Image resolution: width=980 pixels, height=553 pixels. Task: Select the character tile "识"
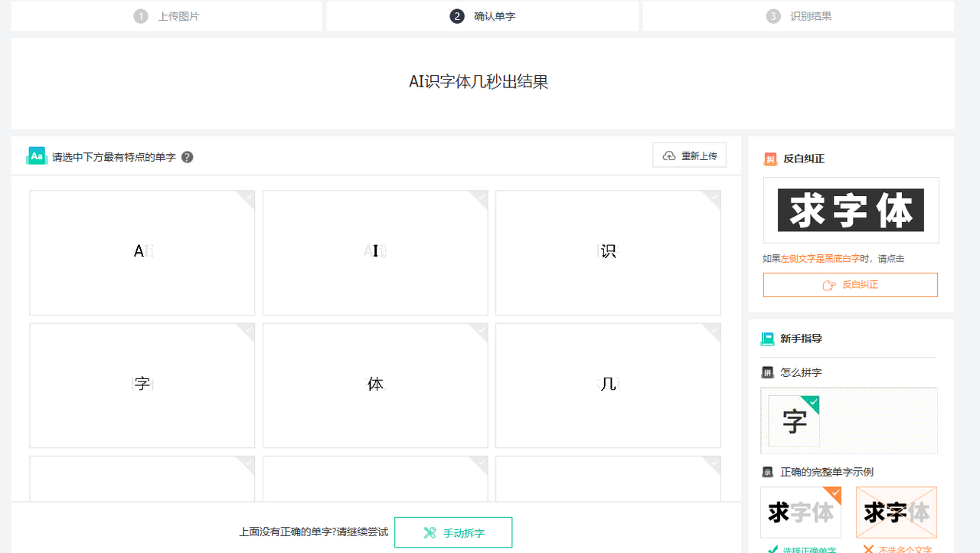[608, 252]
